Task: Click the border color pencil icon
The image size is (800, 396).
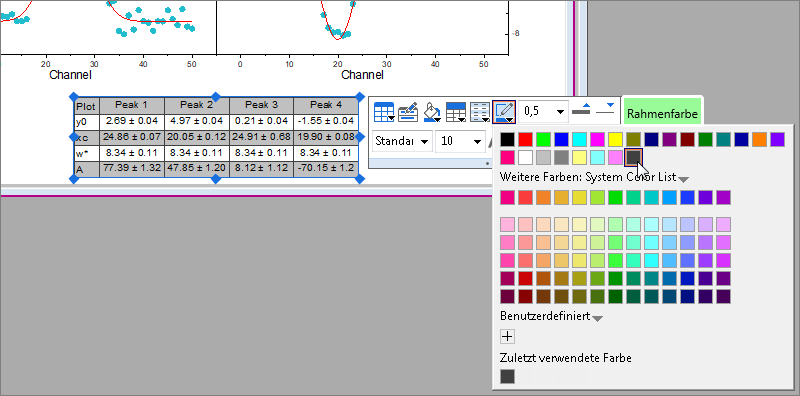Action: click(x=504, y=112)
